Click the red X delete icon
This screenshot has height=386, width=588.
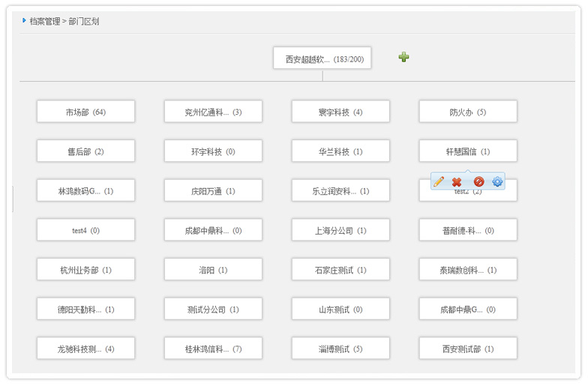(457, 182)
